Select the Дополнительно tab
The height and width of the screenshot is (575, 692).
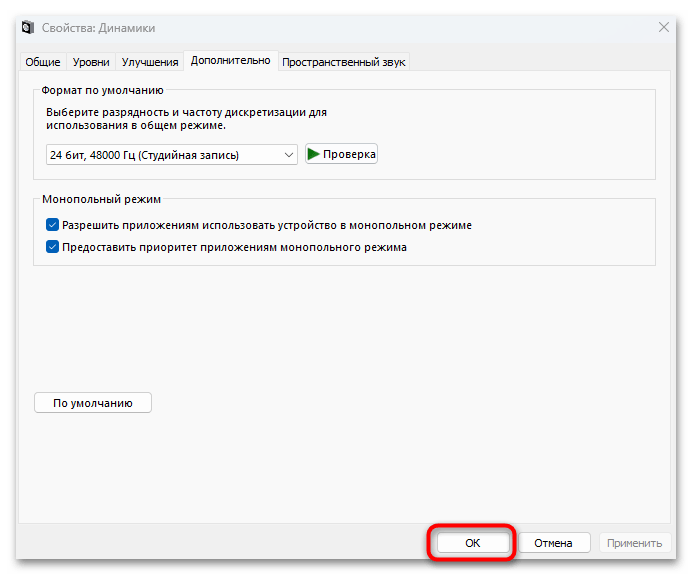(x=230, y=60)
